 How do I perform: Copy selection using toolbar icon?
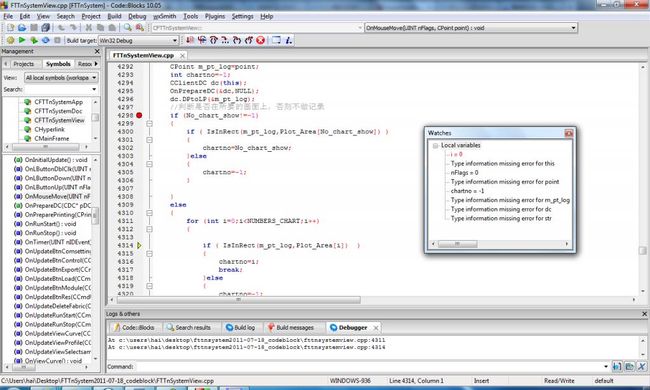pyautogui.click(x=100, y=28)
